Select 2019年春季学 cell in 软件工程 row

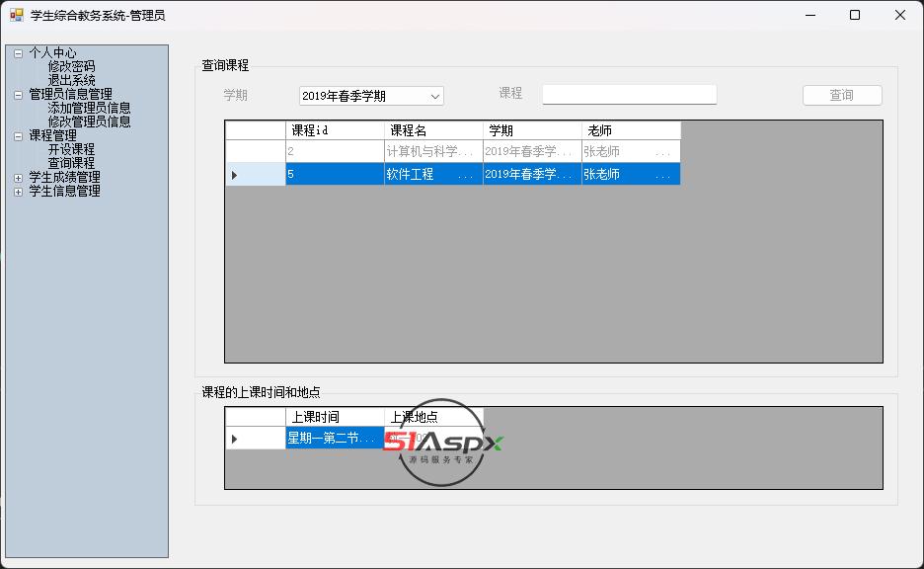coord(532,174)
